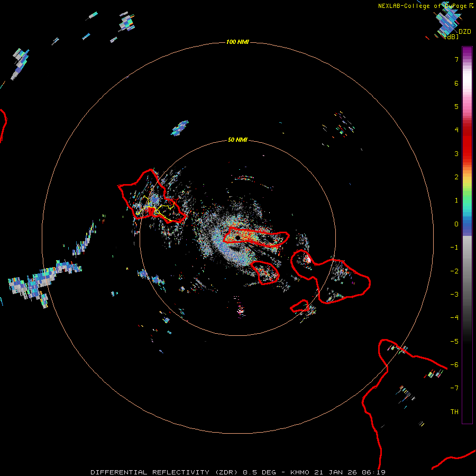The width and height of the screenshot is (476, 476).
Task: Click the vertical ZDR color scale bar
Action: coord(467,235)
